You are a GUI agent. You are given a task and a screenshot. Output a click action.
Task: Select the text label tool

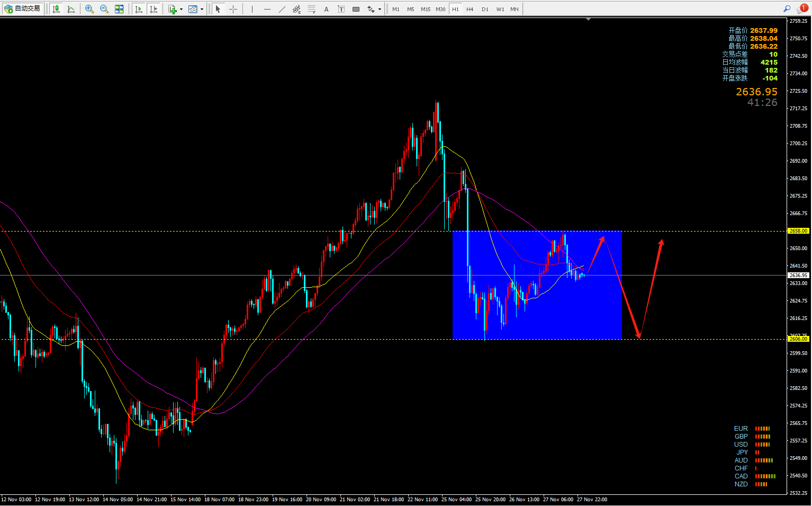[x=341, y=9]
